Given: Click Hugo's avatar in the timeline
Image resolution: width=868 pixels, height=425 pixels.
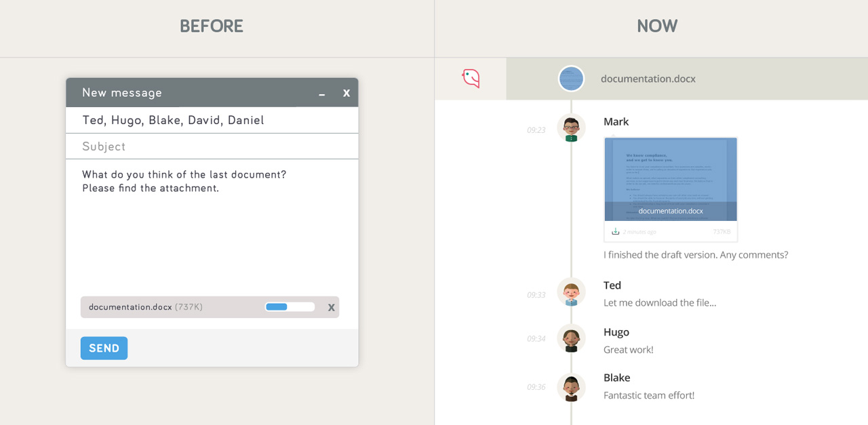Looking at the screenshot, I should (571, 338).
